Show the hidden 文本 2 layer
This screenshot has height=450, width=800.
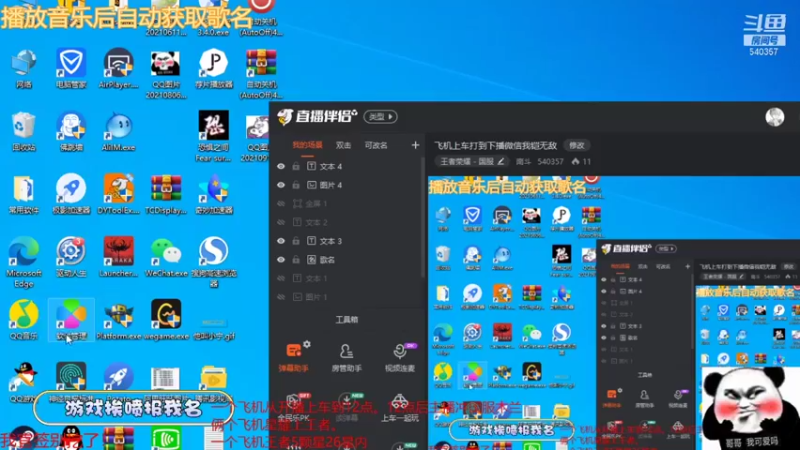pyautogui.click(x=281, y=222)
